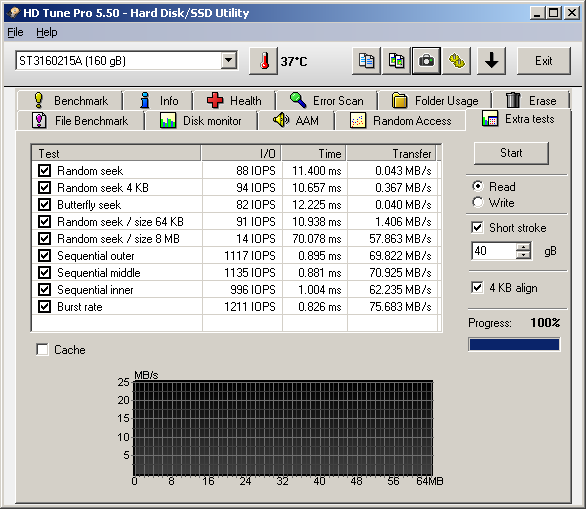The image size is (586, 509).
Task: Click the Start button
Action: pos(511,153)
